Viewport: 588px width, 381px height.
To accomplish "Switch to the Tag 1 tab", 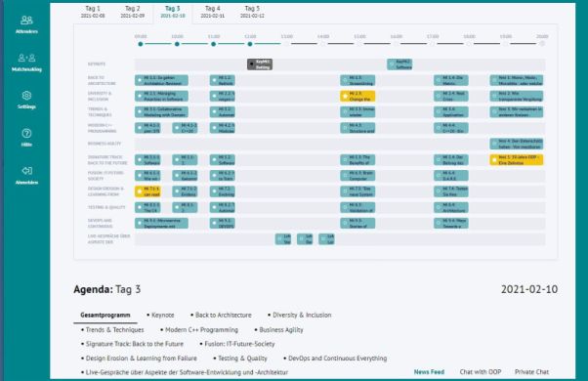I will click(x=93, y=12).
